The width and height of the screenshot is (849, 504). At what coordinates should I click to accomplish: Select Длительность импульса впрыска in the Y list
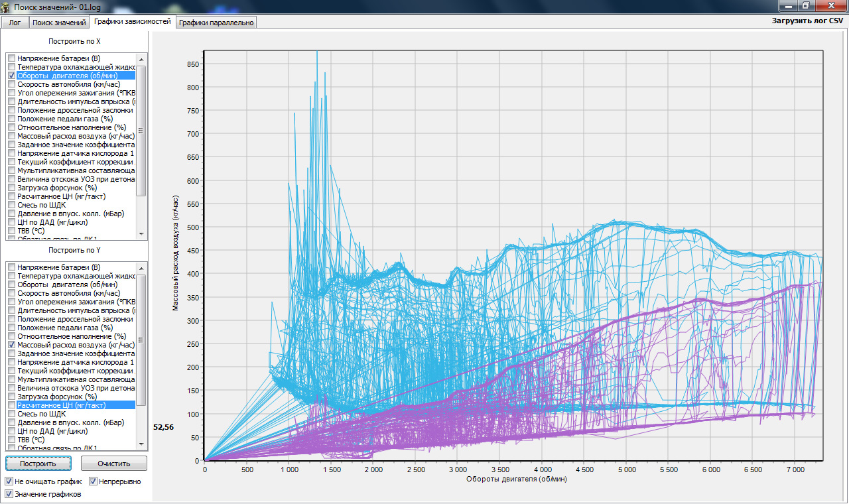point(76,310)
